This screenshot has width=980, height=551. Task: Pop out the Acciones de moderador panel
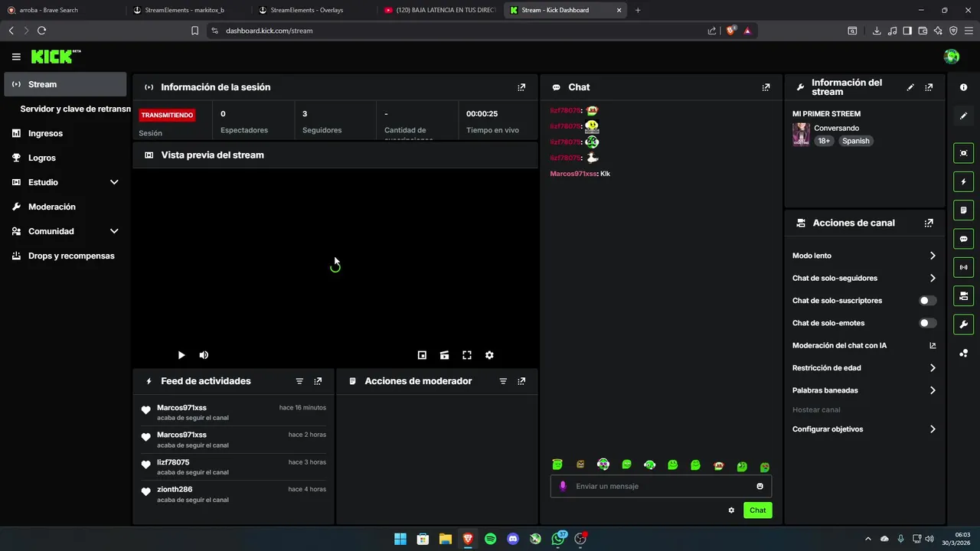[521, 381]
